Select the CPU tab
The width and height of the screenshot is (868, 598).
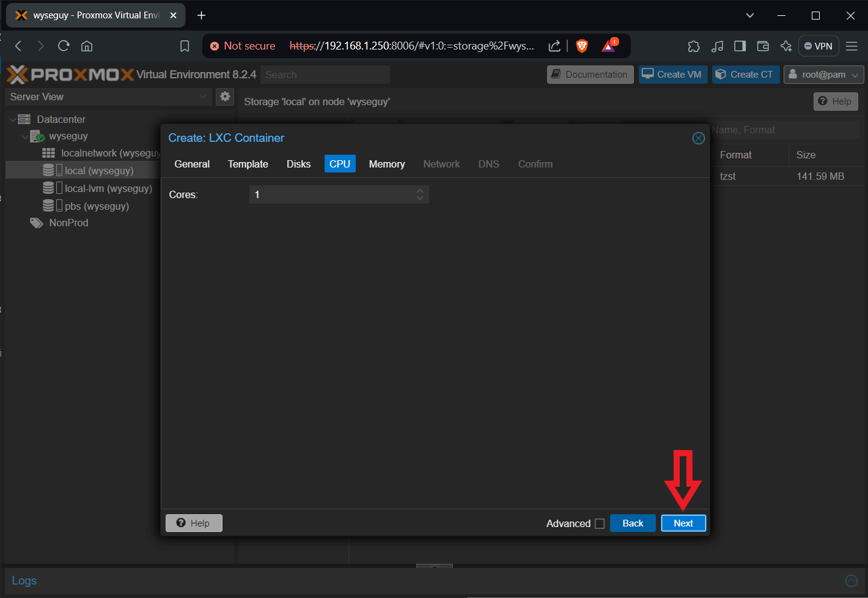point(340,164)
